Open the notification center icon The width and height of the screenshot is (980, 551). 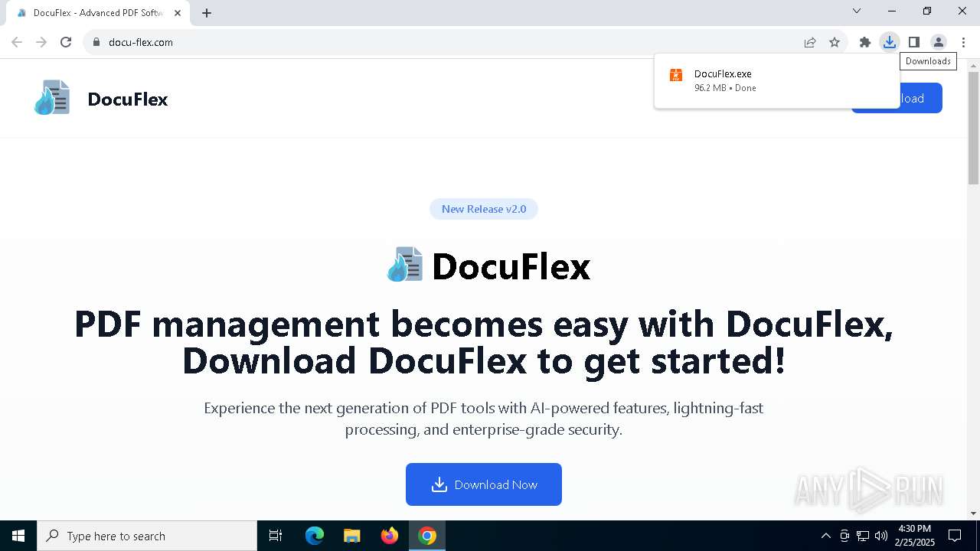(x=955, y=536)
